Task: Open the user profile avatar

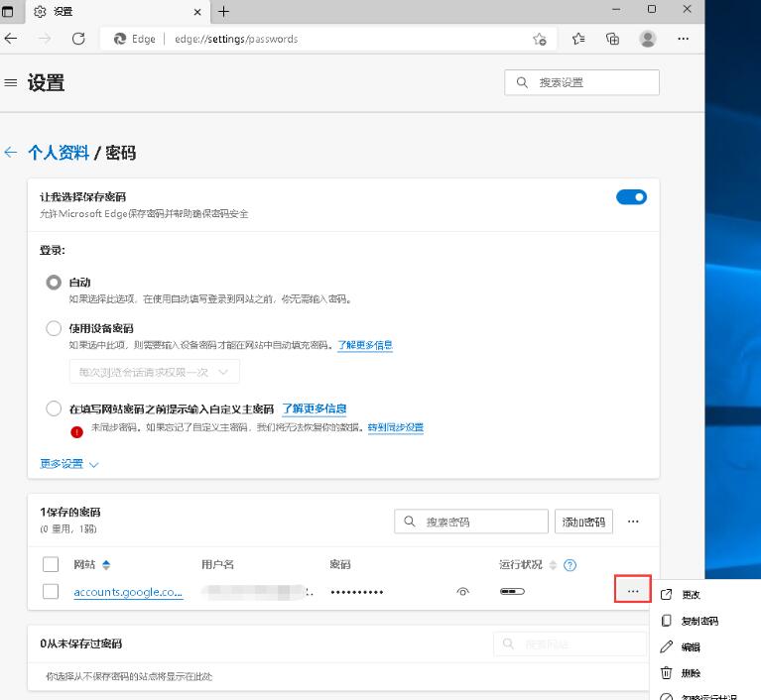Action: [x=648, y=39]
